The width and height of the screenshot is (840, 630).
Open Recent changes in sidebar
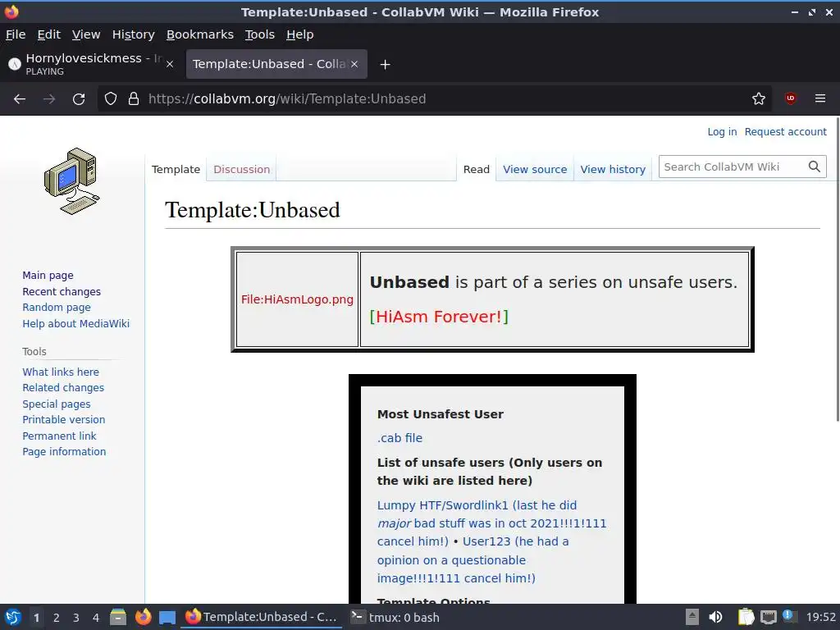point(62,291)
